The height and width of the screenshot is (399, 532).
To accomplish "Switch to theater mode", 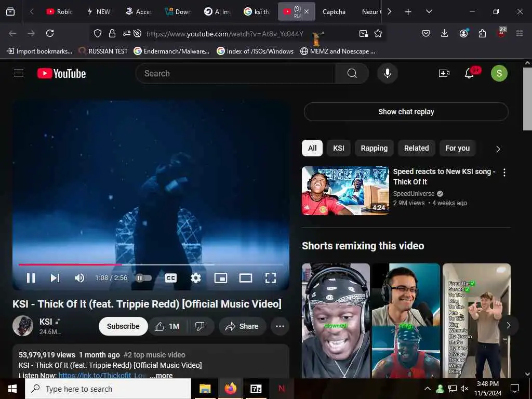I will click(x=245, y=278).
